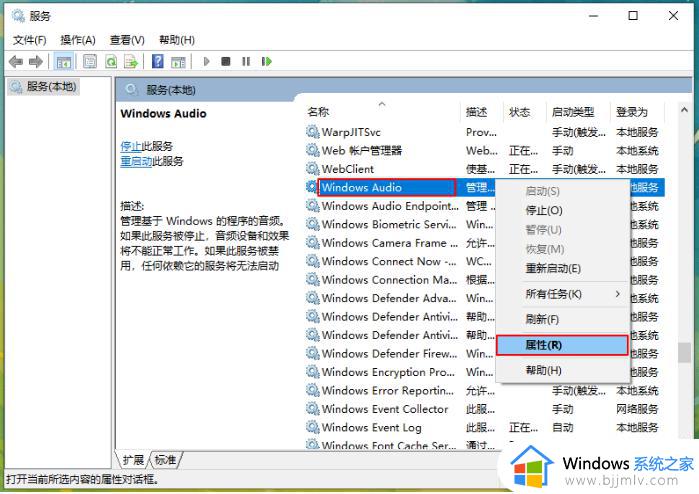This screenshot has height=494, width=699.
Task: Click the Restart service green icon
Action: click(267, 62)
